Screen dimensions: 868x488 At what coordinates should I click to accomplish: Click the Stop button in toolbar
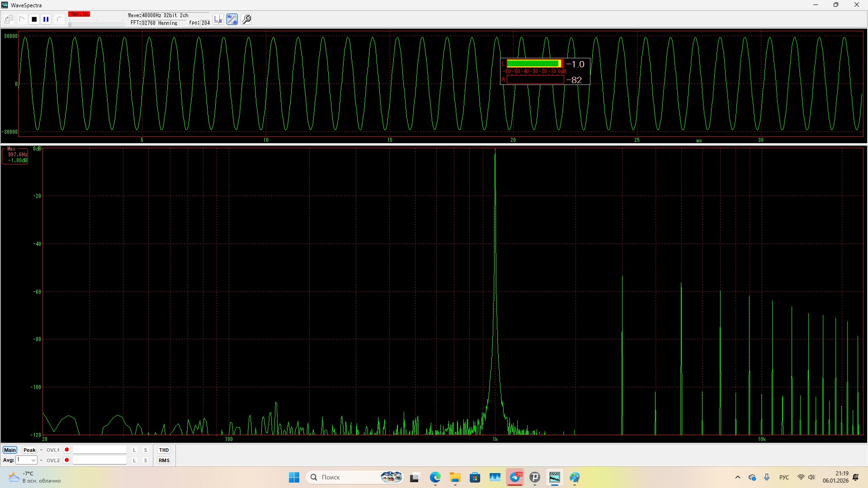pyautogui.click(x=34, y=19)
